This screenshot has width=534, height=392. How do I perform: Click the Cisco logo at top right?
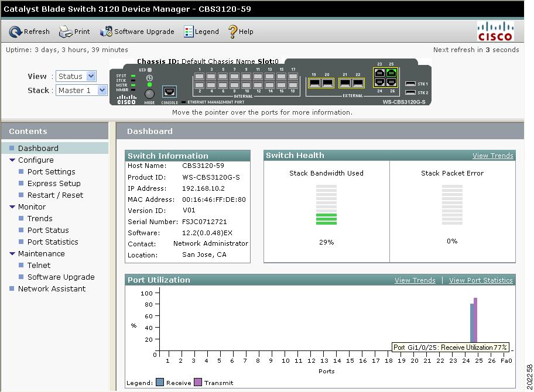tap(495, 32)
